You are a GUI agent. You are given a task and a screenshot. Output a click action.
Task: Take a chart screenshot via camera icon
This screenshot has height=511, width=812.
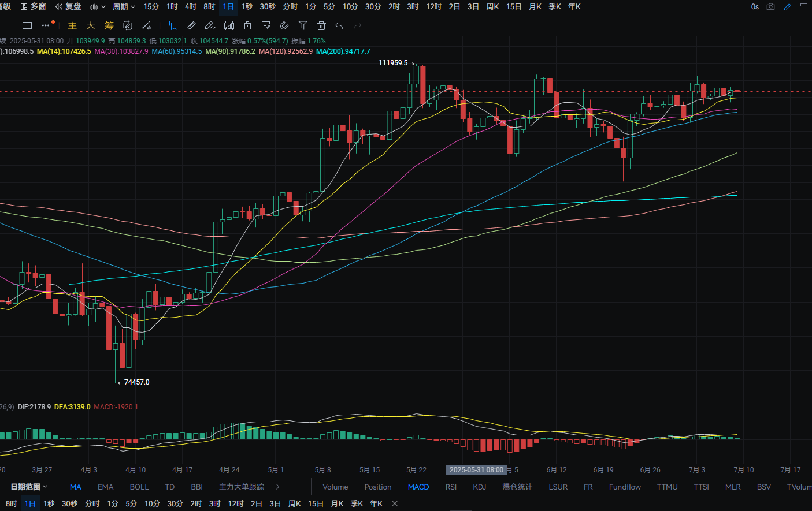coord(770,7)
